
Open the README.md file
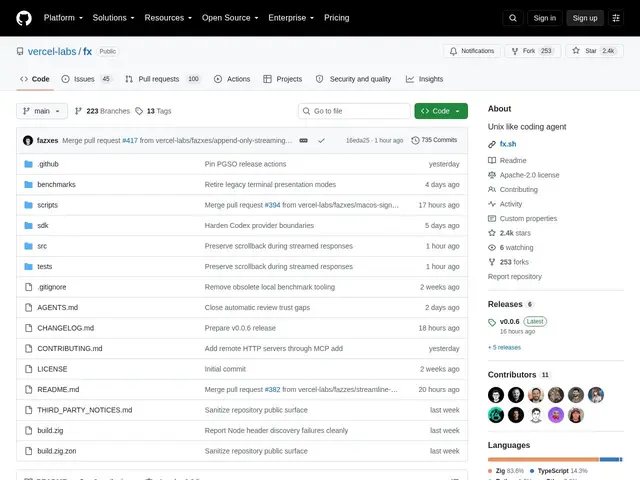pyautogui.click(x=58, y=389)
